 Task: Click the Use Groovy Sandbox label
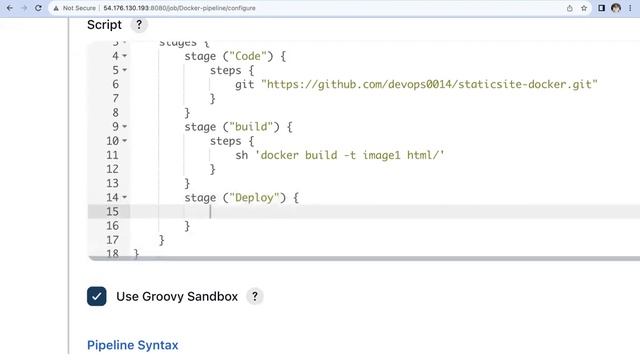click(177, 296)
